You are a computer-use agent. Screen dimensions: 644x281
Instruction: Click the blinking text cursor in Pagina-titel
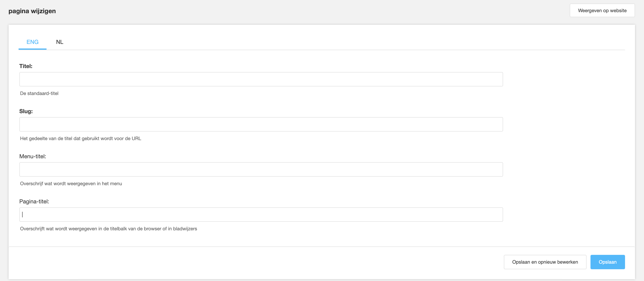point(23,215)
